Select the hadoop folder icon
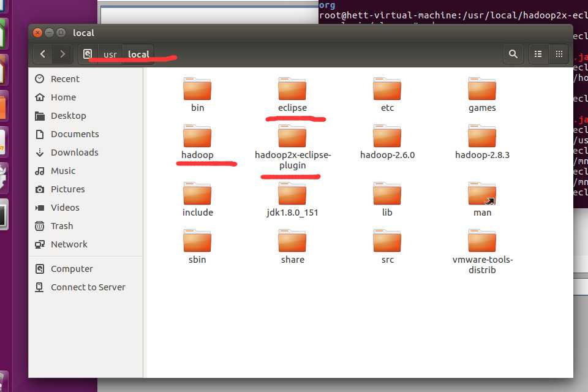Viewport: 588px width, 392px height. coord(197,137)
